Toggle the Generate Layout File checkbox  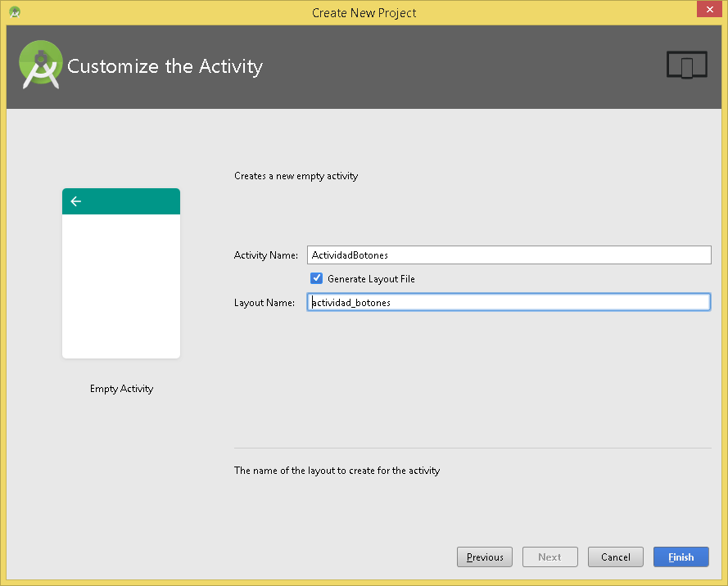pos(316,278)
